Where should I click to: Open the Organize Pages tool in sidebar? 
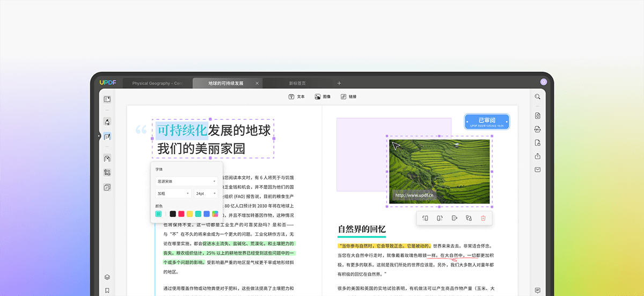pos(107,159)
